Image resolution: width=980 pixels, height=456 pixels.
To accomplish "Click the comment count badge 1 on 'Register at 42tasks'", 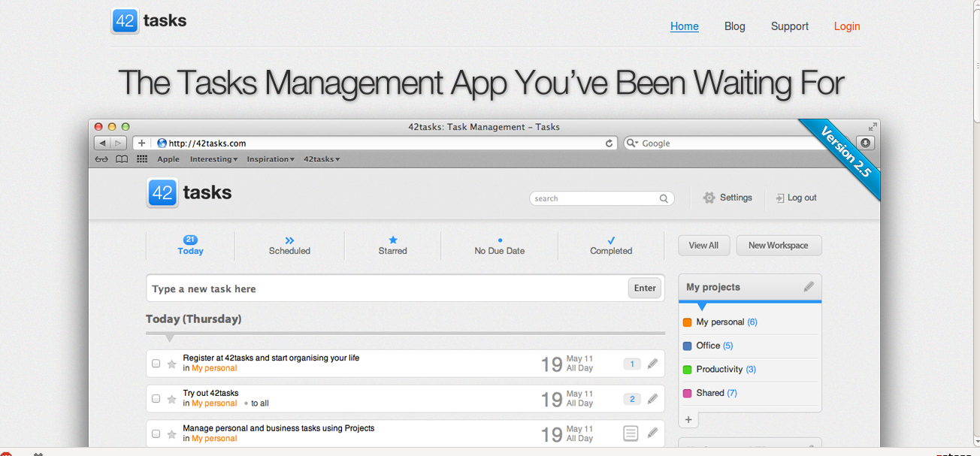I will click(632, 364).
